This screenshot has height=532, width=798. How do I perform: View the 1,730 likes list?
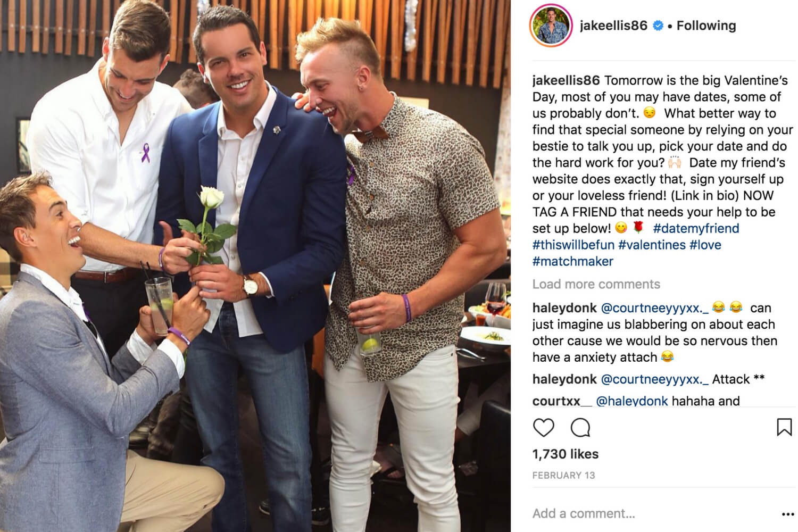(565, 454)
